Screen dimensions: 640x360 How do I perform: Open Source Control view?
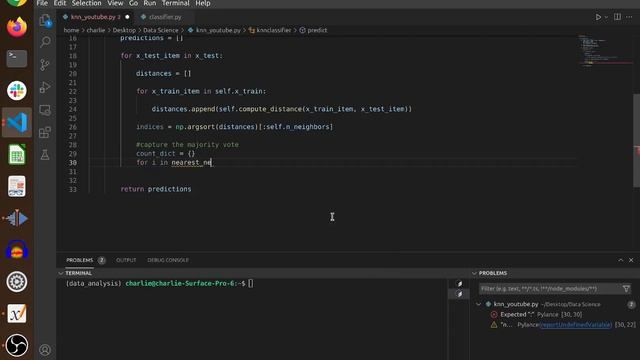[x=45, y=64]
